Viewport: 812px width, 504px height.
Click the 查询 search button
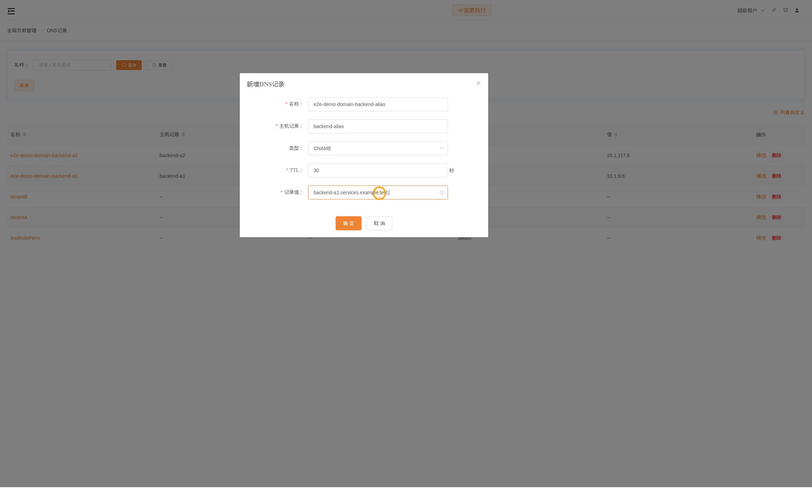tap(129, 65)
